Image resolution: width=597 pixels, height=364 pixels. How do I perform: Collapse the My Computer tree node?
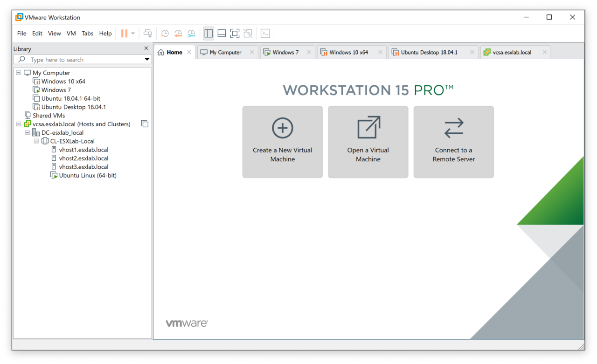click(x=19, y=73)
